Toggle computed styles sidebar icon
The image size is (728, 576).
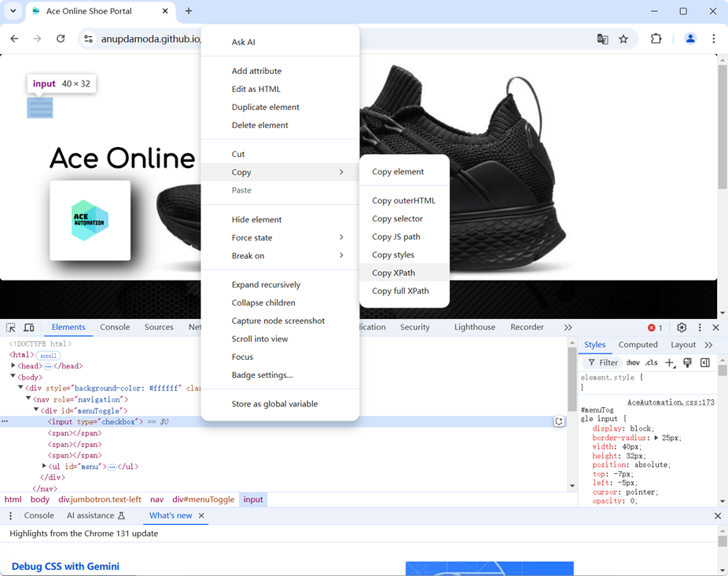pos(704,362)
